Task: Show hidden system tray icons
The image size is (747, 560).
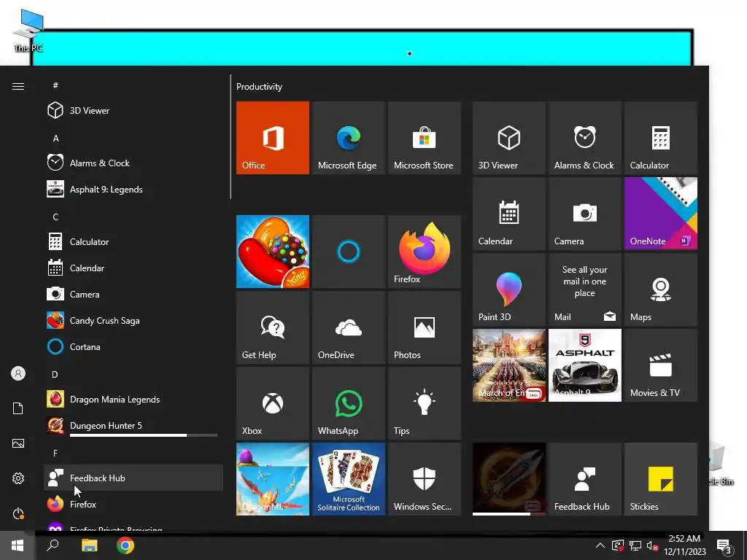Action: tap(600, 545)
